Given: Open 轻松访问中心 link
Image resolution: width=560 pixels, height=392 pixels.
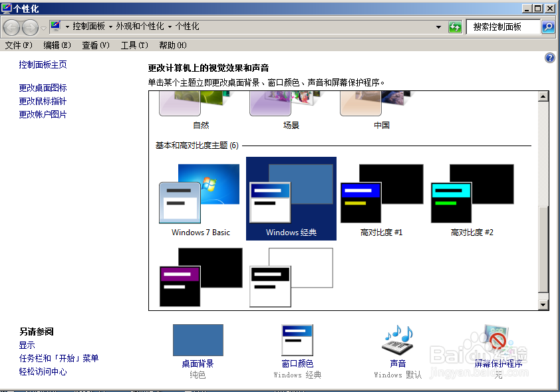Looking at the screenshot, I should coord(43,371).
